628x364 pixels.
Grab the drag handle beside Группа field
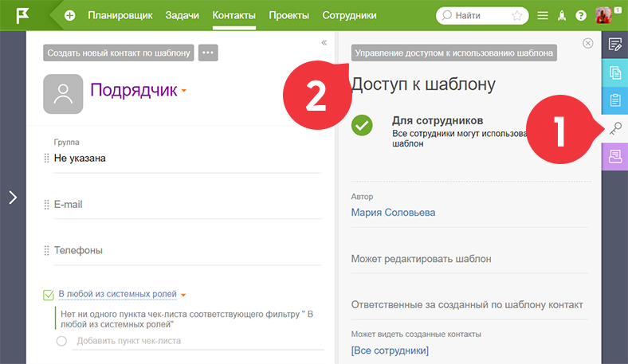(46, 159)
